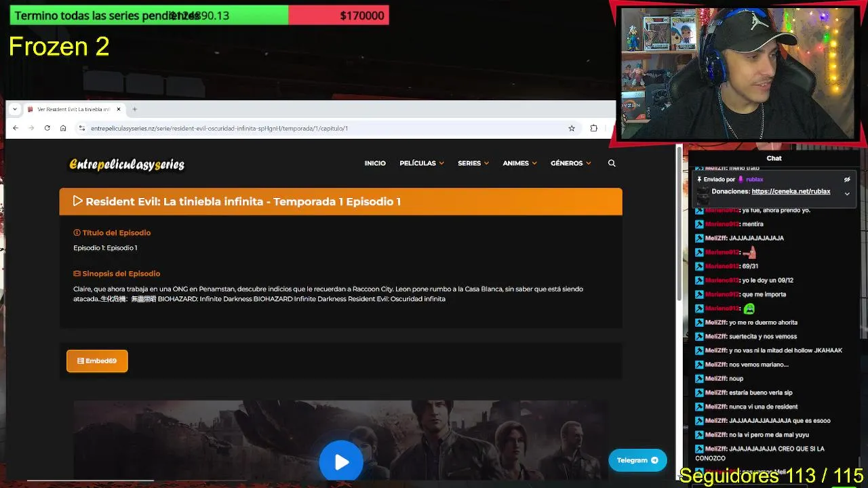
Task: Open a new browser tab with plus
Action: click(134, 109)
